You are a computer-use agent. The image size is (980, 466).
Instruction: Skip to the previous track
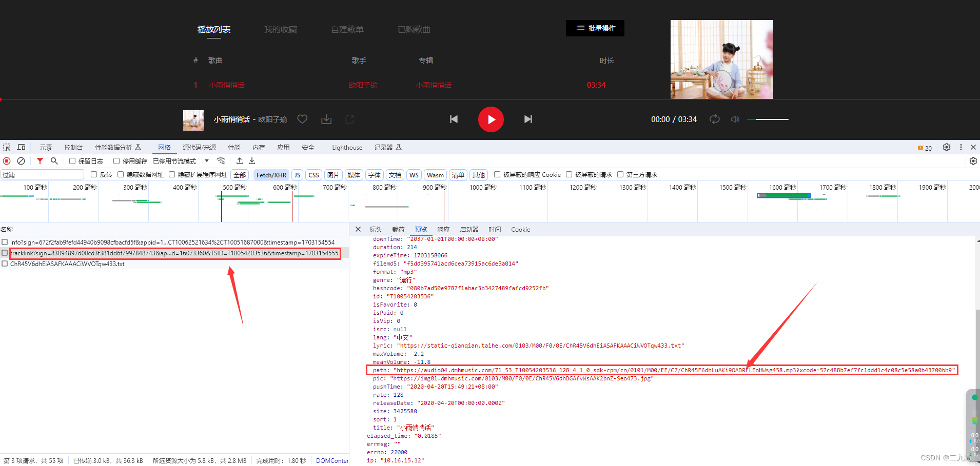(454, 119)
